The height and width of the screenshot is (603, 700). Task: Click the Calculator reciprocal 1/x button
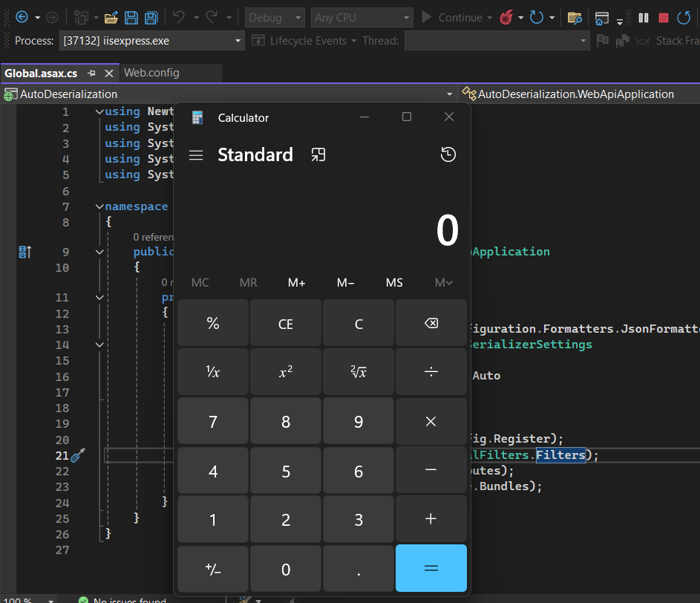[213, 371]
